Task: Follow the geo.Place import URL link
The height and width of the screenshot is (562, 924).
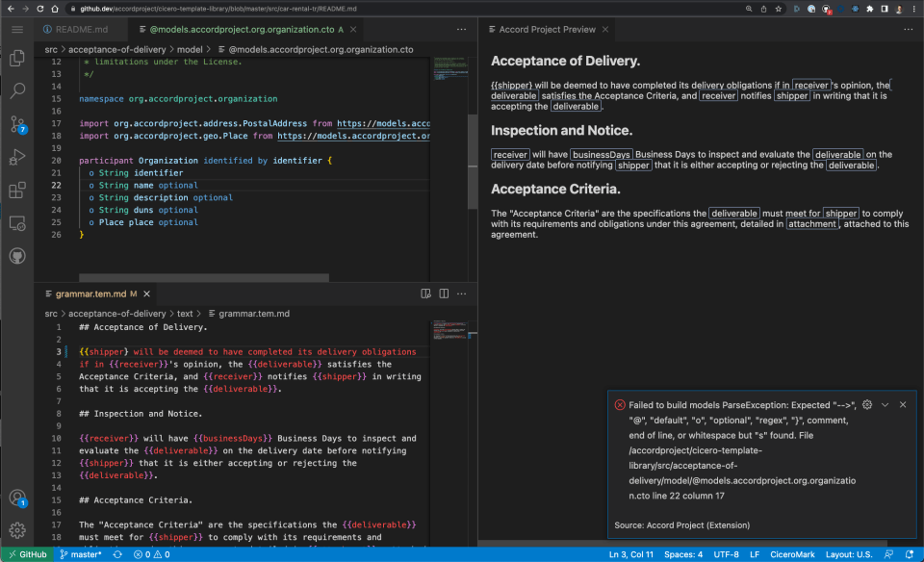Action: pyautogui.click(x=353, y=136)
